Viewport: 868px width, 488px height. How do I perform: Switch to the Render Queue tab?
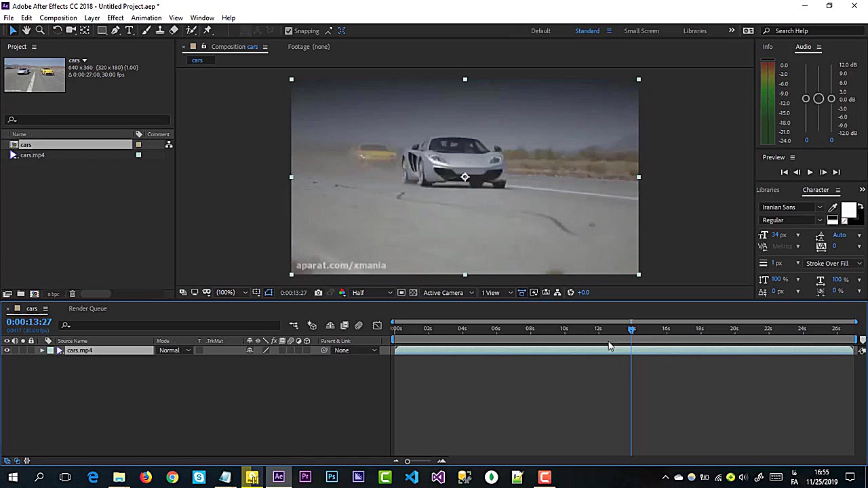pyautogui.click(x=87, y=308)
